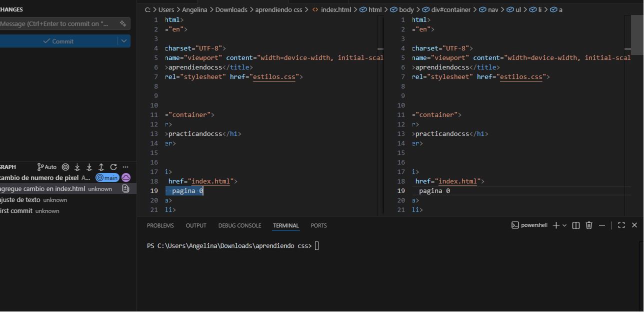Viewport: 644px width, 312px height.
Task: Click index.html href in right diff pane
Action: pyautogui.click(x=458, y=181)
